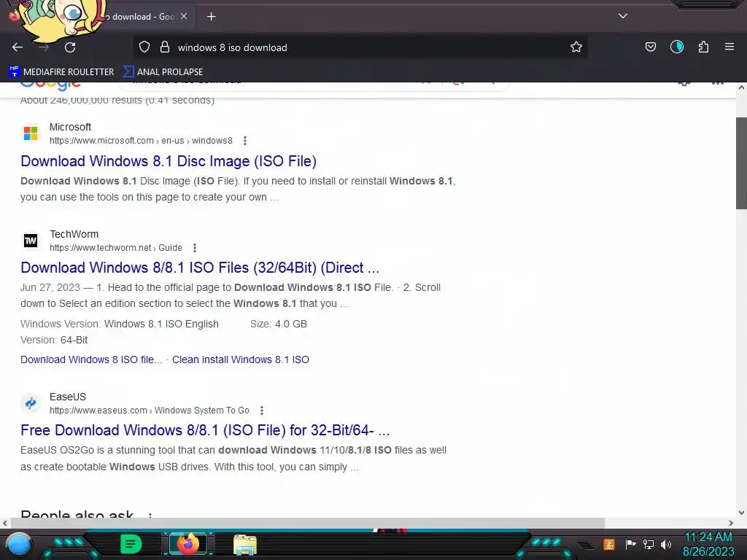Open more options for TechWorm result
This screenshot has width=747, height=560.
coord(194,248)
